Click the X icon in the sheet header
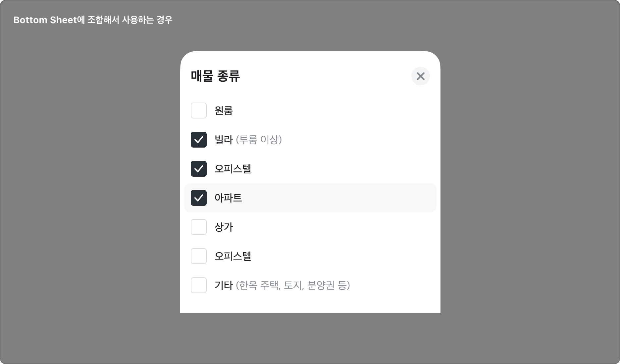 tap(421, 76)
